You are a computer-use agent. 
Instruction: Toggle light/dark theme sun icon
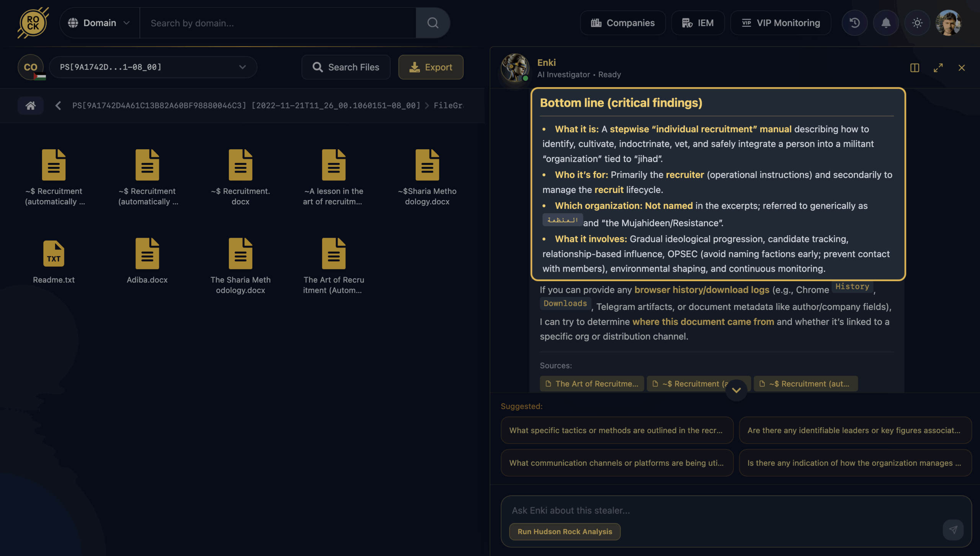917,23
